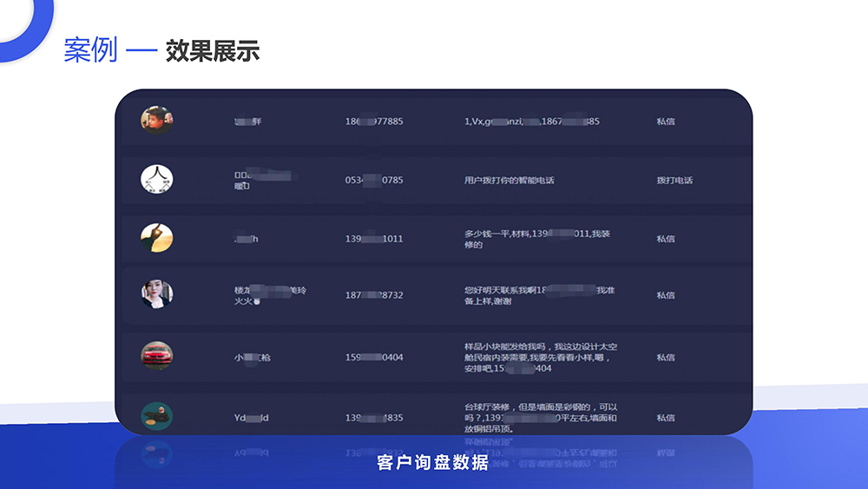Click the teal avatar in last row
Viewport: 868px width, 489px height.
(x=157, y=417)
